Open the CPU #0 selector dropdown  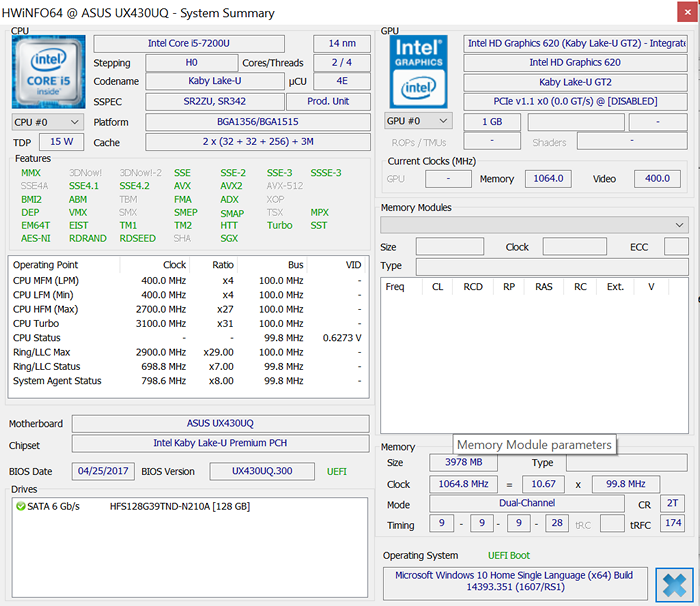(x=46, y=122)
